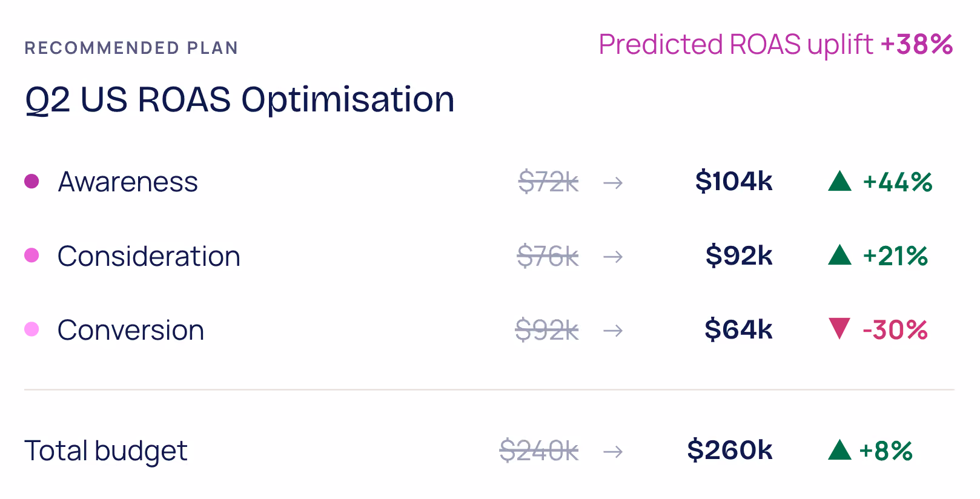Click the arrow icon in Consideration row
The height and width of the screenshot is (499, 980).
[613, 257]
